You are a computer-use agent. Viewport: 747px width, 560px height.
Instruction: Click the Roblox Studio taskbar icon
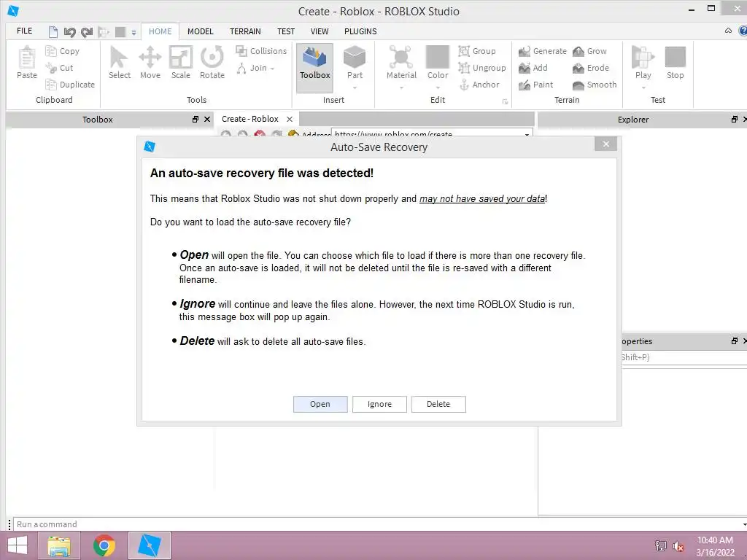click(x=149, y=545)
